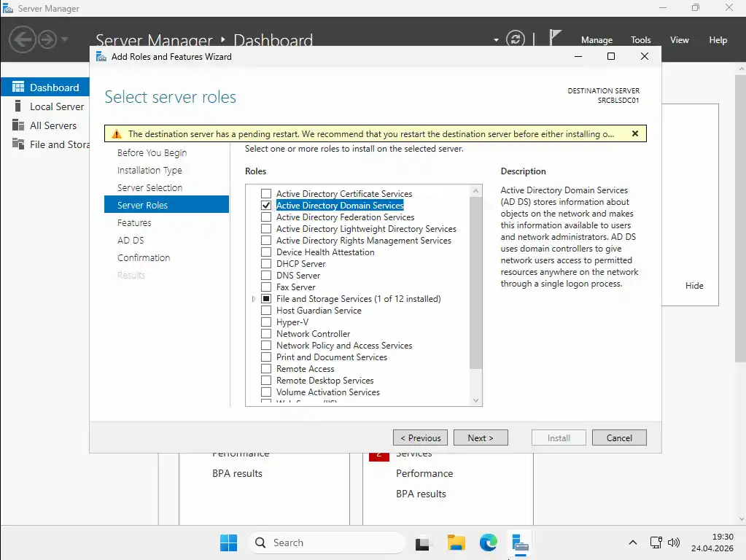Open navigation history dropdown arrow
The height and width of the screenshot is (560, 746).
pyautogui.click(x=65, y=39)
